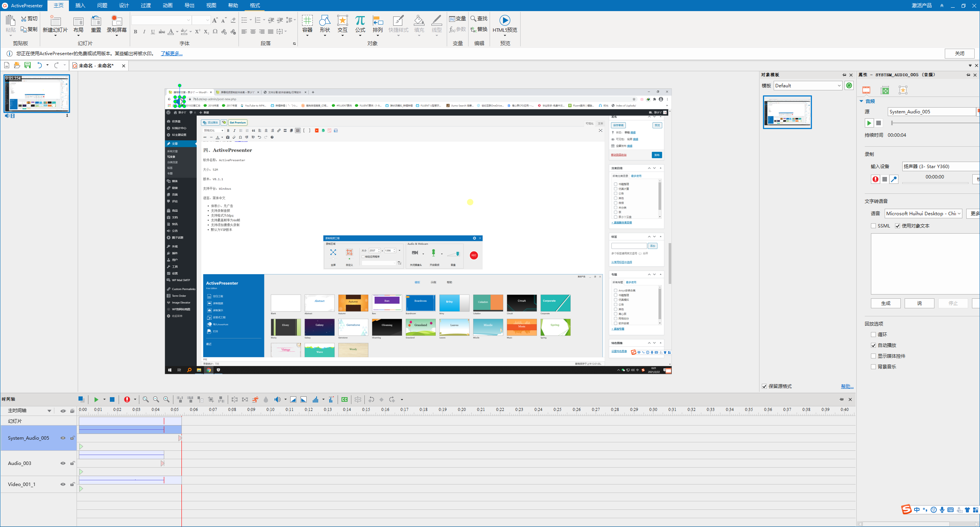Collapse the 音频 section in properties

861,101
